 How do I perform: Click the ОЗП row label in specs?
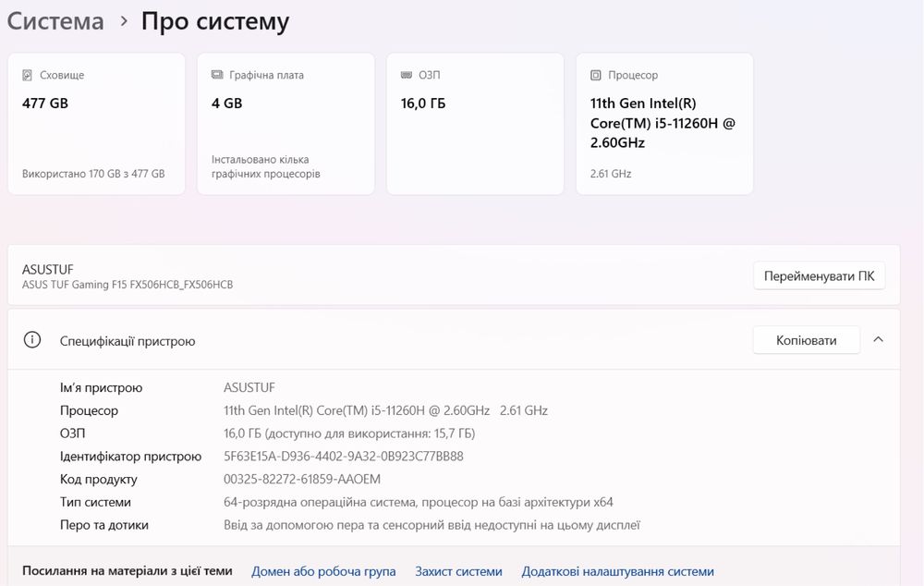click(x=72, y=433)
